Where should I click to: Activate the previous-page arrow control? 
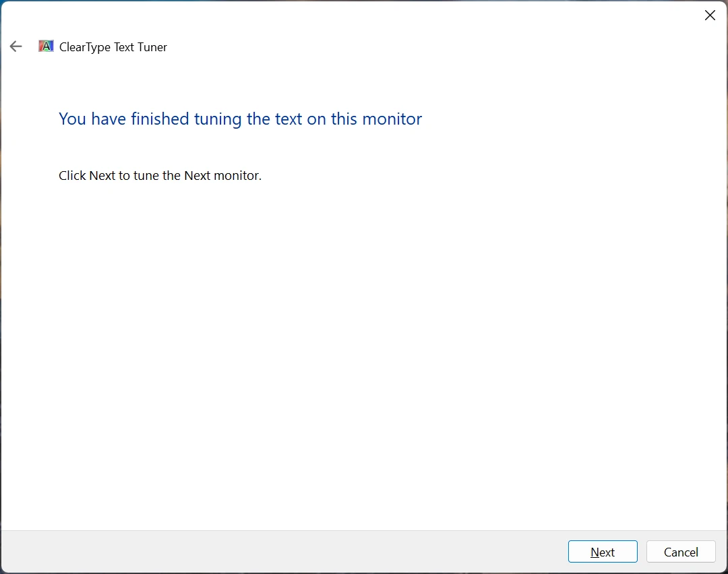(16, 46)
